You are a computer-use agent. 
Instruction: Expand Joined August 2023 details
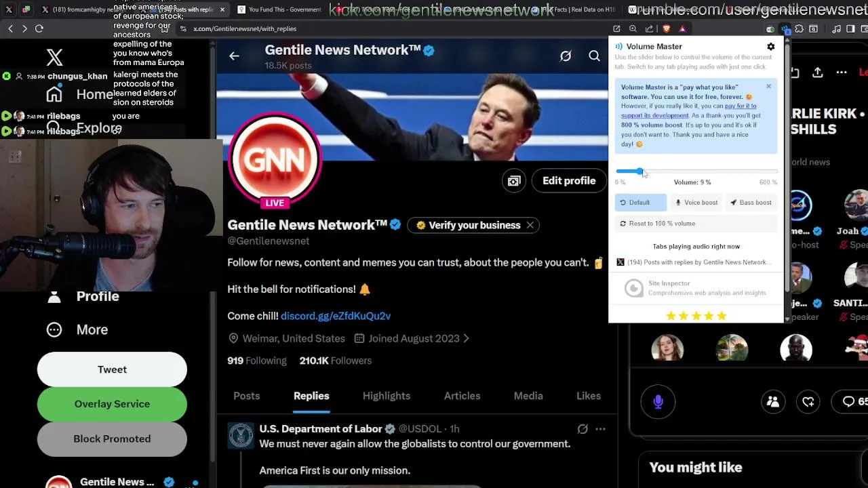412,338
